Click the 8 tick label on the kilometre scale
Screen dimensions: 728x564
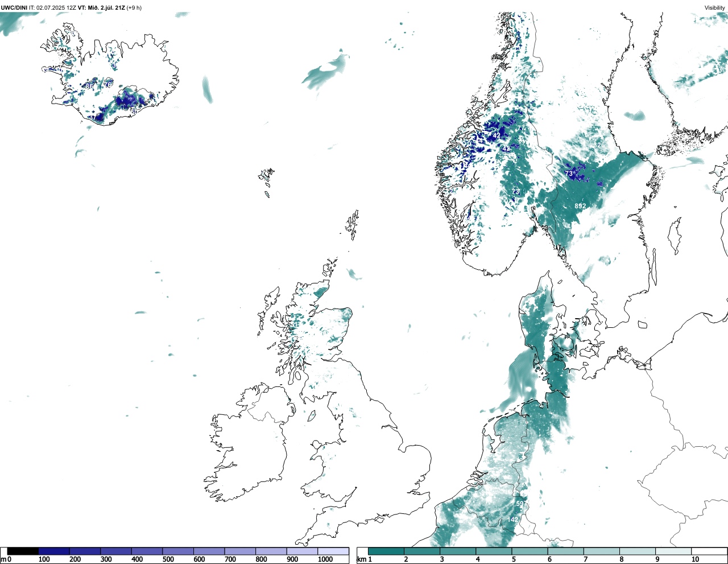621,559
